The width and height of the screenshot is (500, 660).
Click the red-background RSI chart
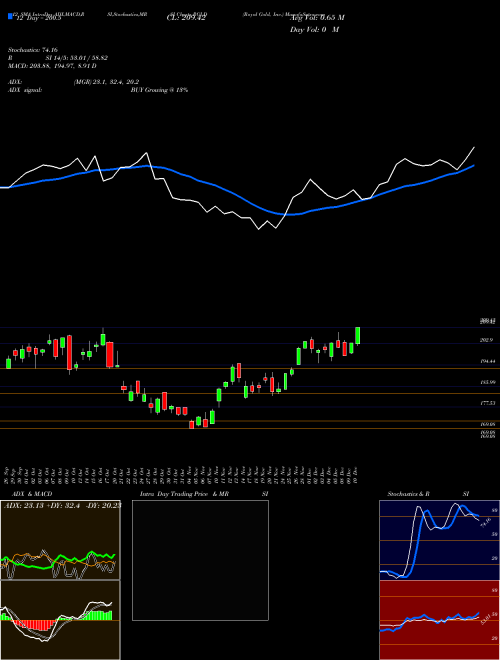pos(439,620)
